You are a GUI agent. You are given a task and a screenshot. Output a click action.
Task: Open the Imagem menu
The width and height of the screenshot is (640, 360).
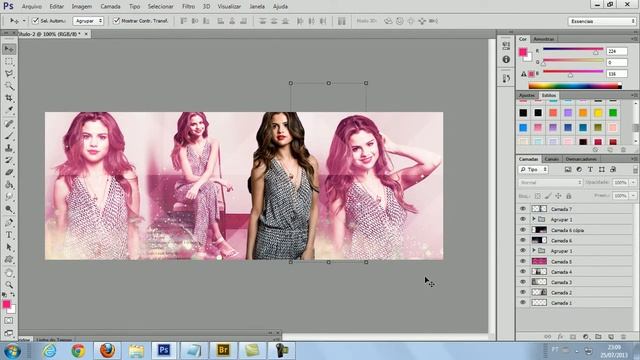tap(82, 7)
